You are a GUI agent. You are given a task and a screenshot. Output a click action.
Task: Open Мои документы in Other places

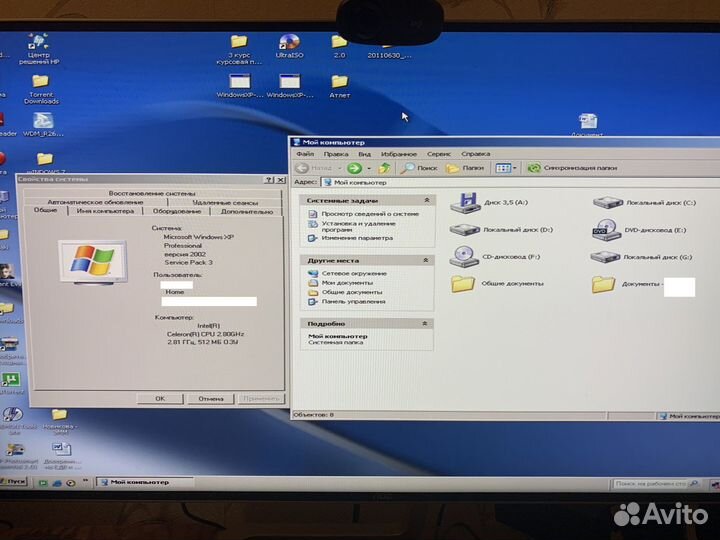340,283
